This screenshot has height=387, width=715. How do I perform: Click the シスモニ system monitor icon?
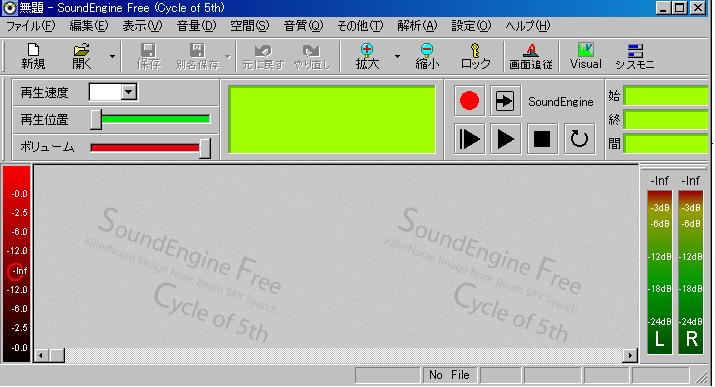(635, 56)
